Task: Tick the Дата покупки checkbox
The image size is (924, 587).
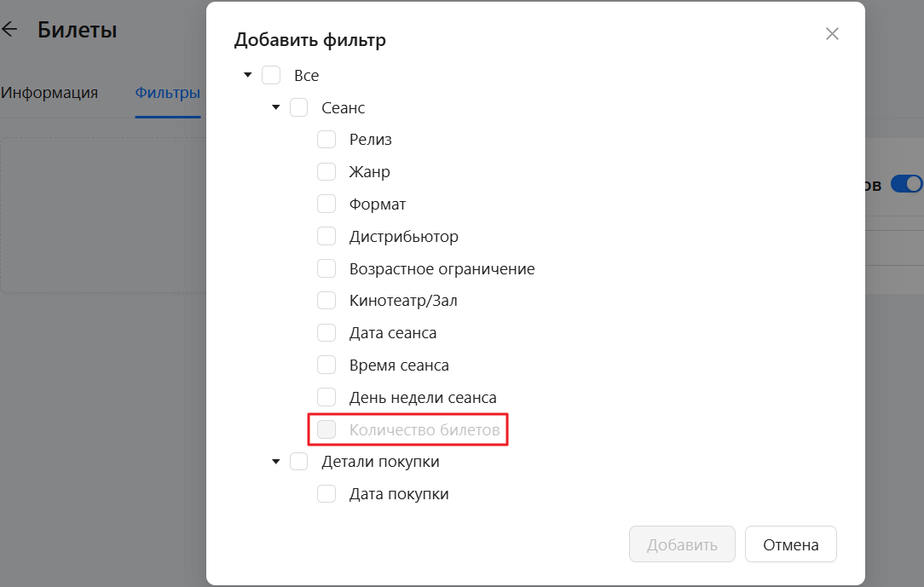Action: 326,493
